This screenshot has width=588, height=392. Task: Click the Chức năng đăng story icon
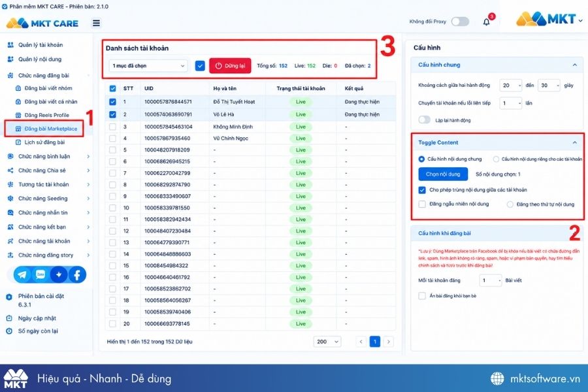coord(10,255)
